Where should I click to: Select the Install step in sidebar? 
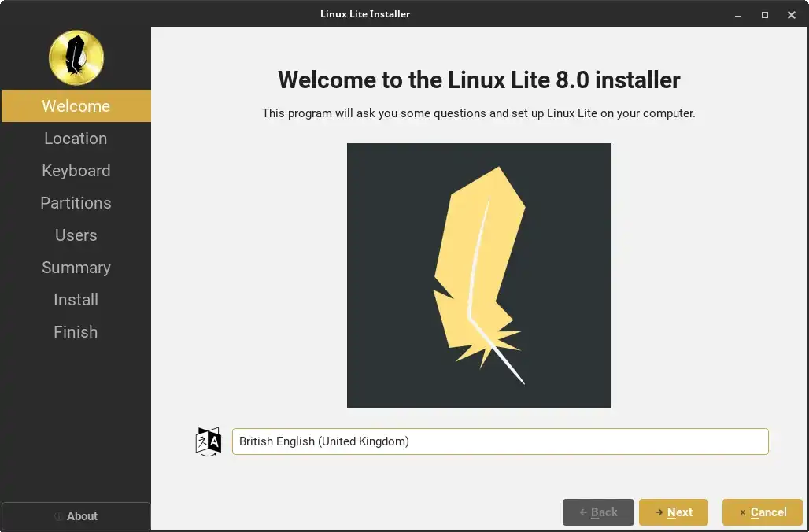coord(76,299)
